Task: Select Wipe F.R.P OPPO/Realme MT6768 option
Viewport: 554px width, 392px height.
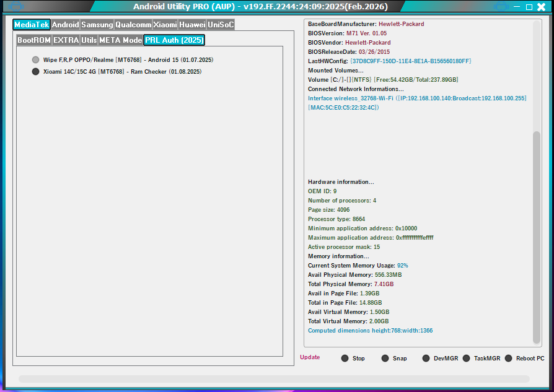Action: pos(35,60)
